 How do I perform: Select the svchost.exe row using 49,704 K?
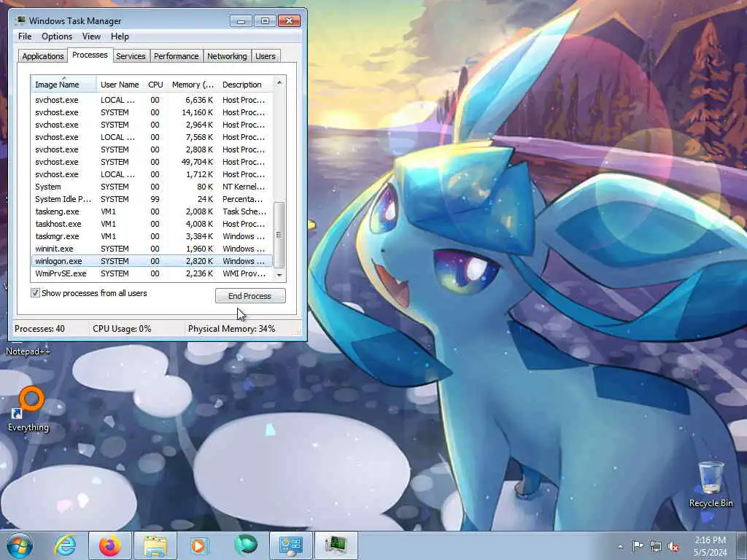pos(152,162)
